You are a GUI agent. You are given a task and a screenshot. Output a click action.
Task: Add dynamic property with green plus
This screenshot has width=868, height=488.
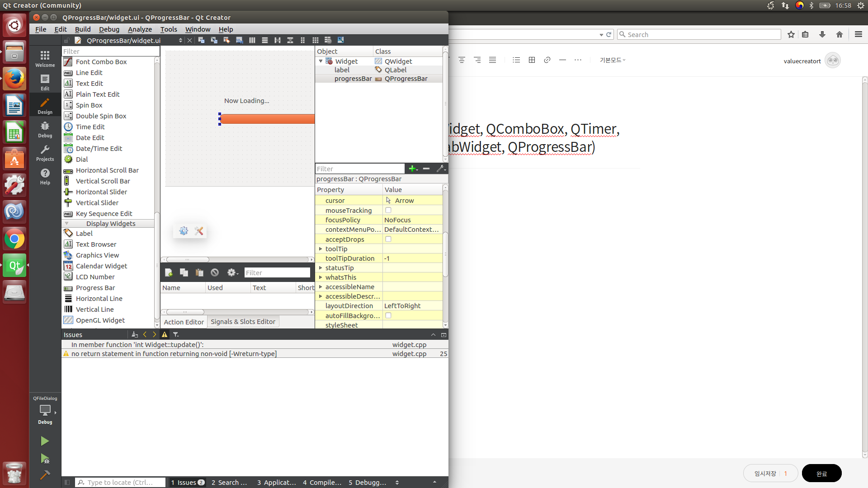412,169
